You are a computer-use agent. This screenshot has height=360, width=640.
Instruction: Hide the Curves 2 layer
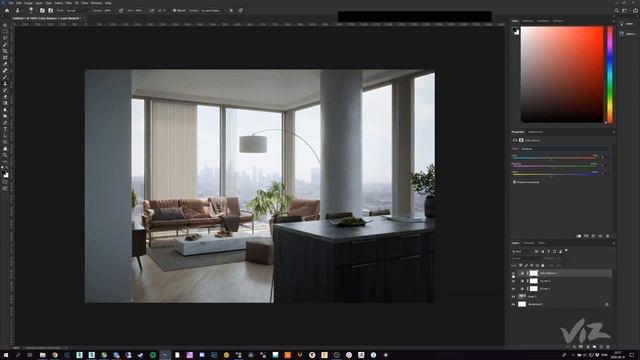[513, 281]
